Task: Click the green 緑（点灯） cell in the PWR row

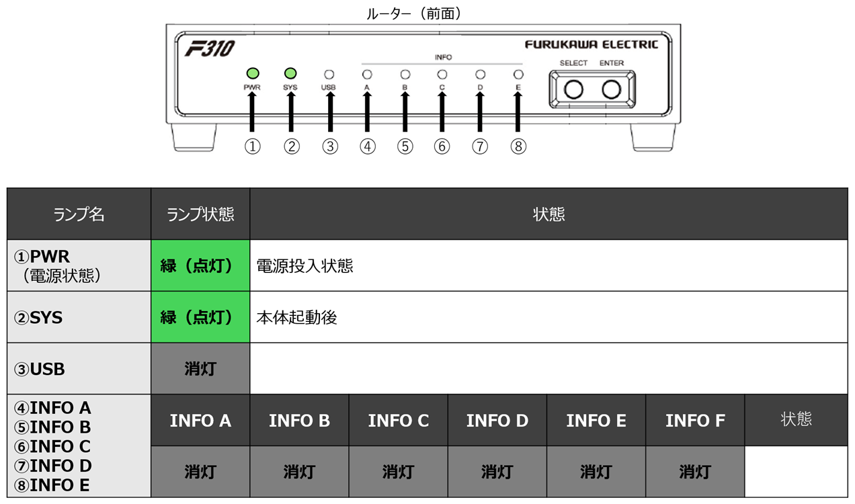Action: (200, 265)
